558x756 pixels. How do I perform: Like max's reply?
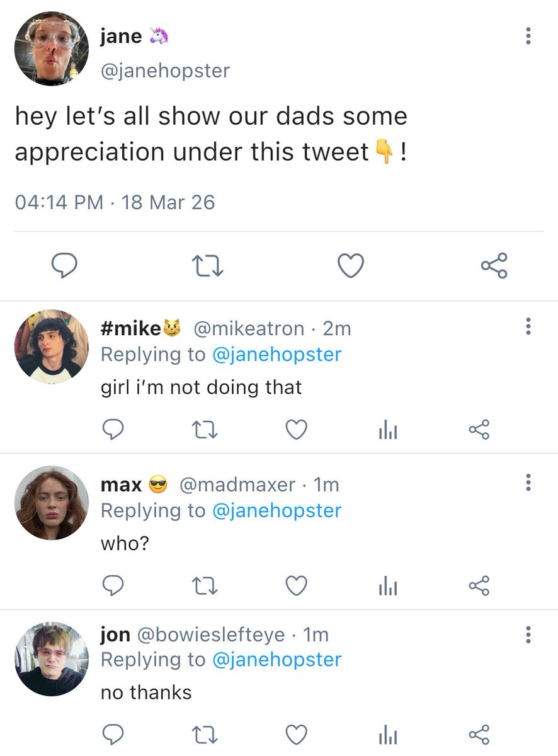296,587
